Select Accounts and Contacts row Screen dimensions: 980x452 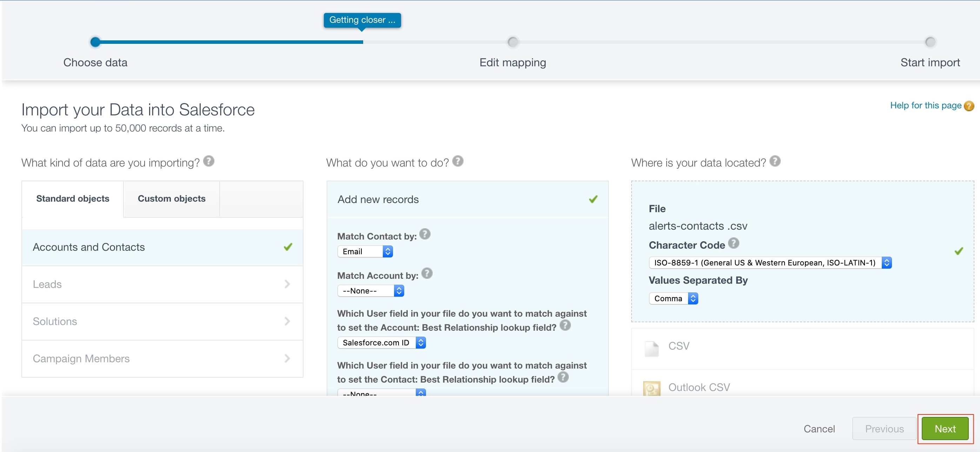162,247
